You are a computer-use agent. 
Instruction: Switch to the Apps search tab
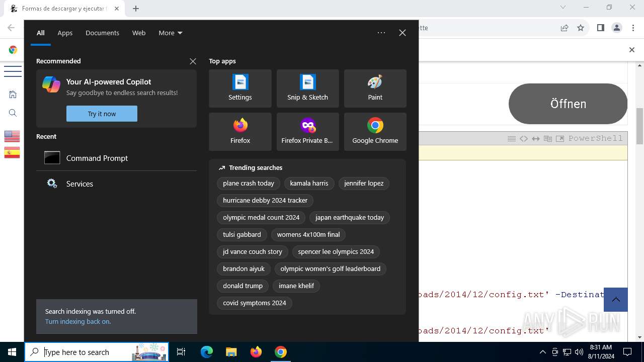point(65,33)
